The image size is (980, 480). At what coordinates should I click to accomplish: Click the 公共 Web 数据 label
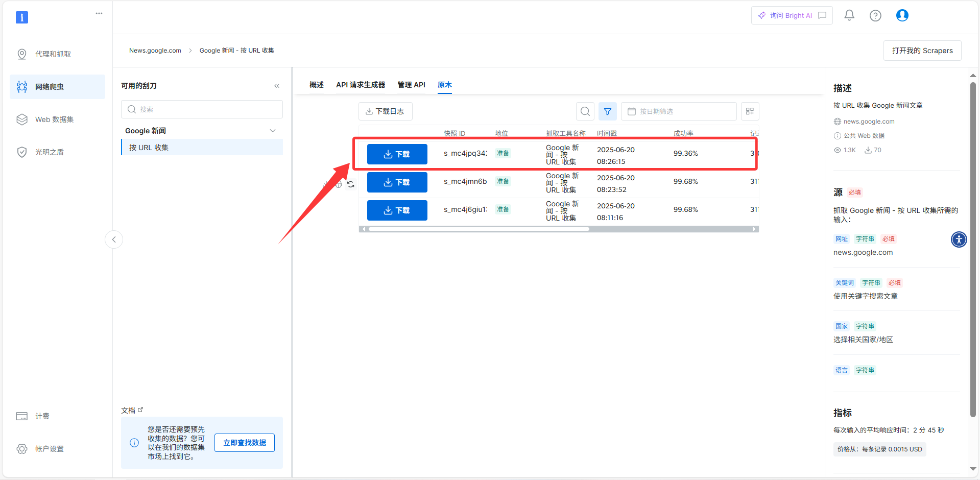pyautogui.click(x=864, y=136)
